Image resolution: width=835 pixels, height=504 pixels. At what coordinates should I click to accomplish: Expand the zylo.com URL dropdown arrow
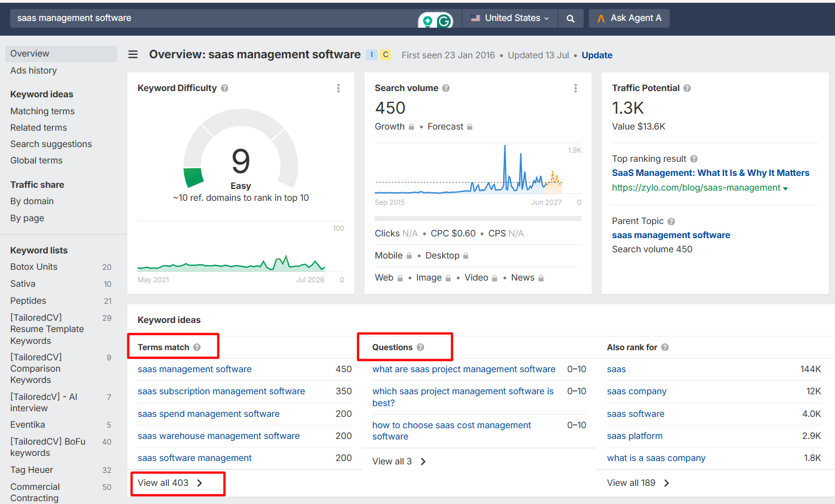[785, 188]
